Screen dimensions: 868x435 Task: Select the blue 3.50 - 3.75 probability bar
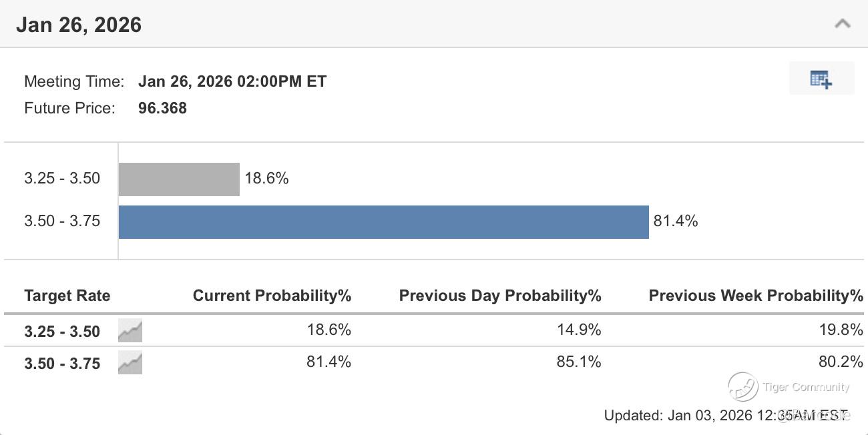point(383,222)
